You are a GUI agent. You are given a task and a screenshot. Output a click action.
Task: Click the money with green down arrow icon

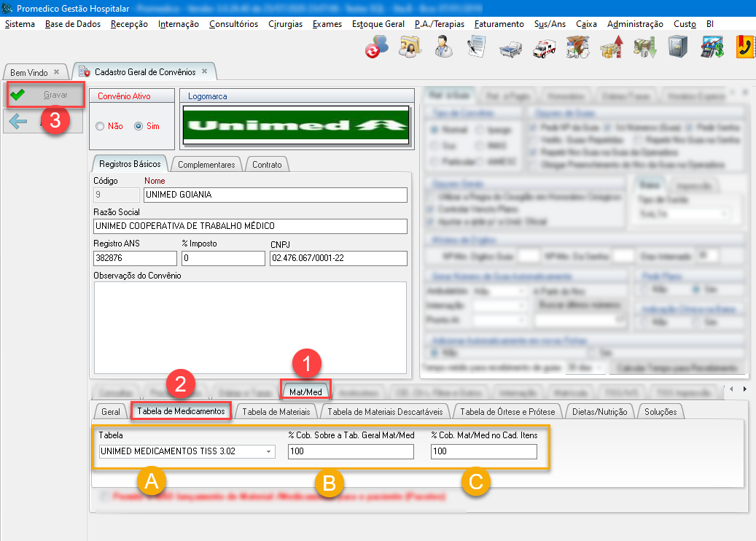click(x=644, y=47)
